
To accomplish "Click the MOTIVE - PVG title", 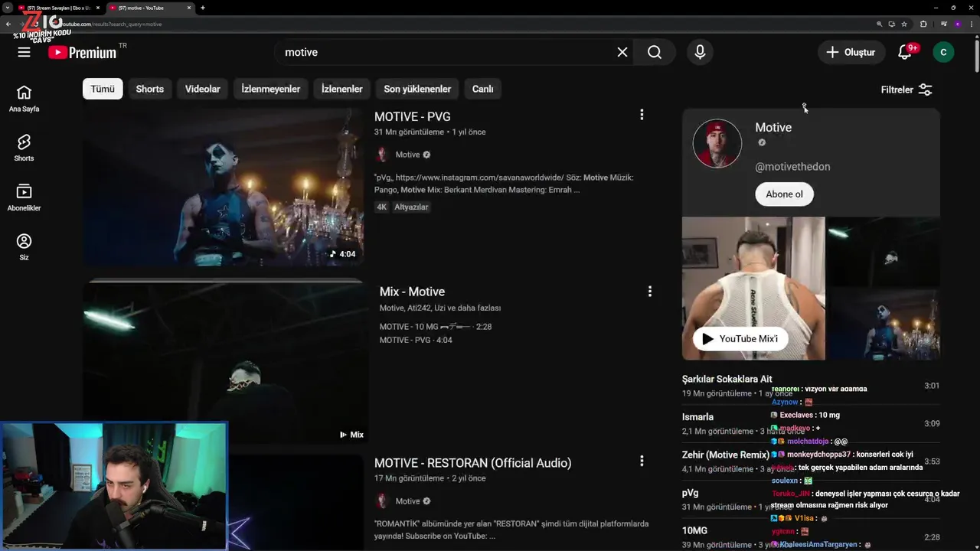I will 413,116.
